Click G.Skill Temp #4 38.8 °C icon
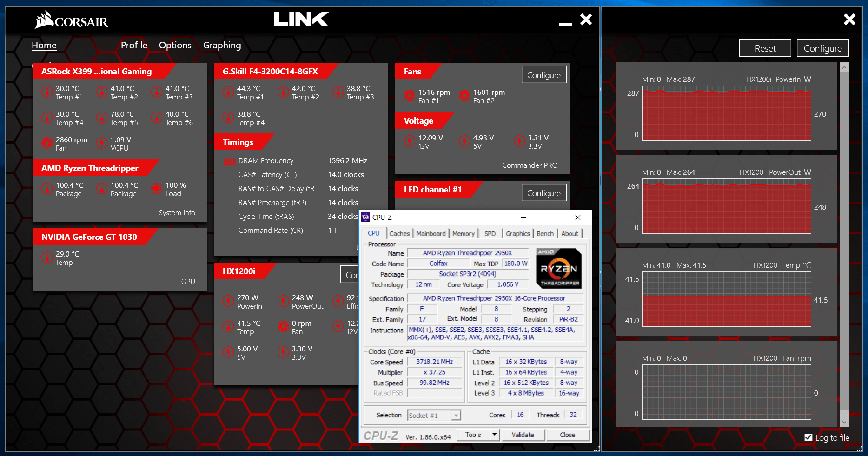This screenshot has width=868, height=456. click(228, 118)
